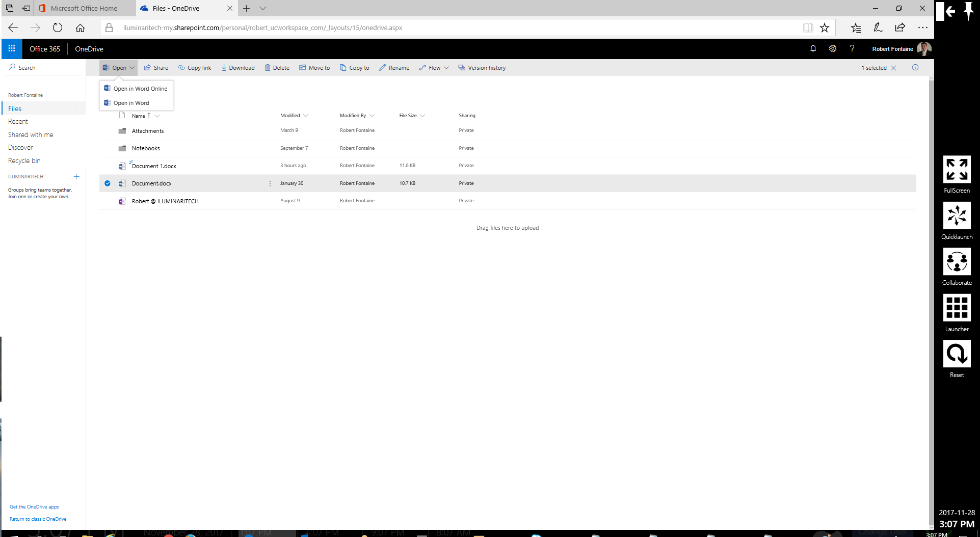This screenshot has height=537, width=980.
Task: Open the help question mark icon
Action: 852,49
